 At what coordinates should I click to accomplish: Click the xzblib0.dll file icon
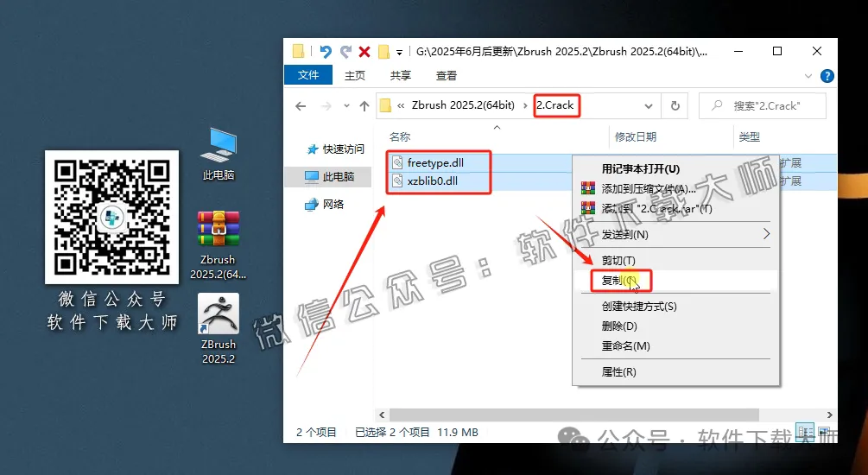click(397, 181)
